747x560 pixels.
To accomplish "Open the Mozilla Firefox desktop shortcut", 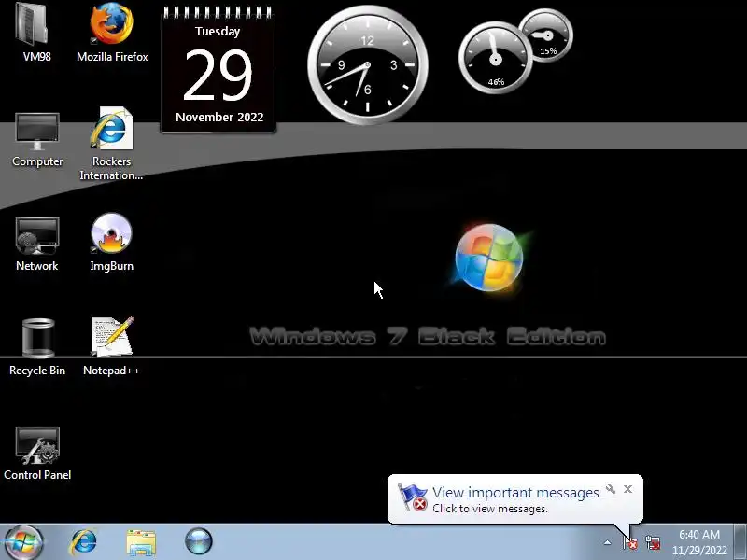I will pyautogui.click(x=111, y=24).
